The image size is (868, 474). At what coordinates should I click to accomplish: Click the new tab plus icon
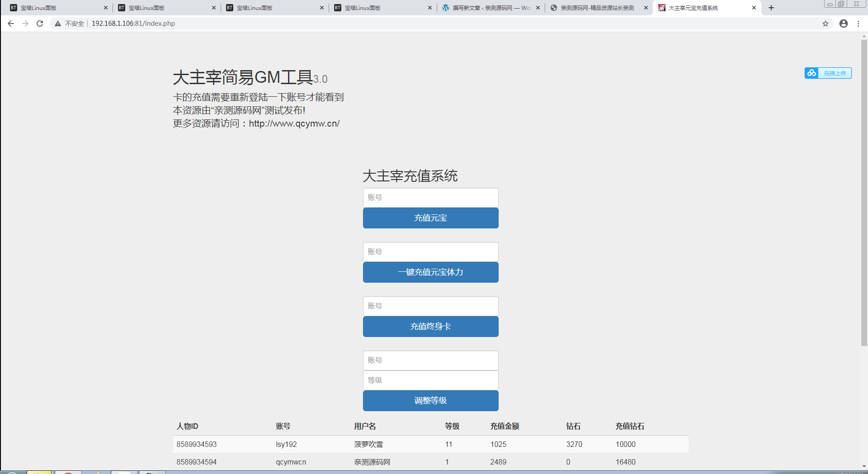pyautogui.click(x=771, y=8)
